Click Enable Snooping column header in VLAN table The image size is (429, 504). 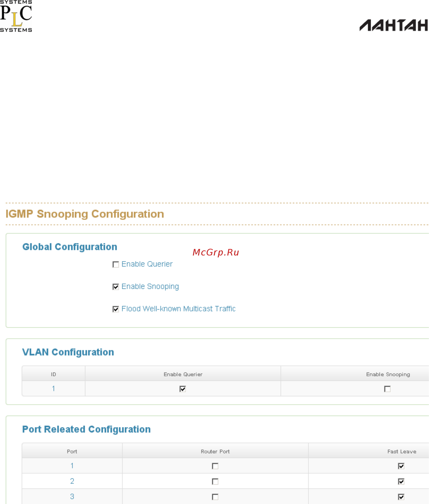click(388, 374)
